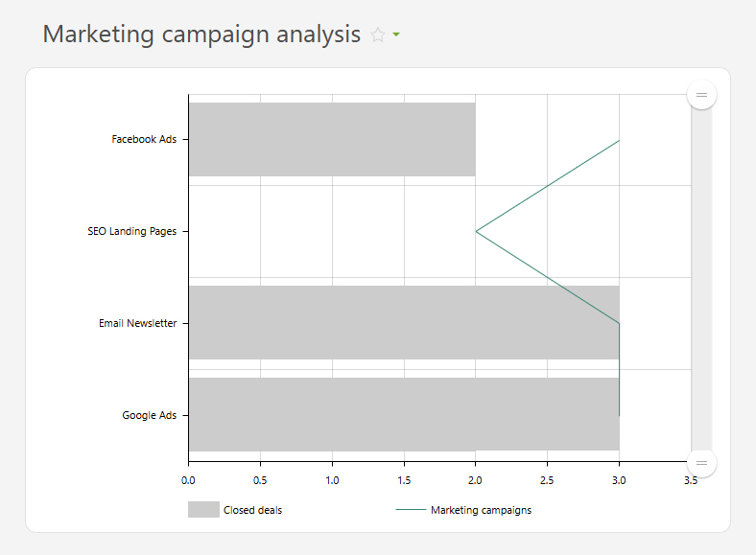Click the line point at Email Newsletter

coord(619,323)
